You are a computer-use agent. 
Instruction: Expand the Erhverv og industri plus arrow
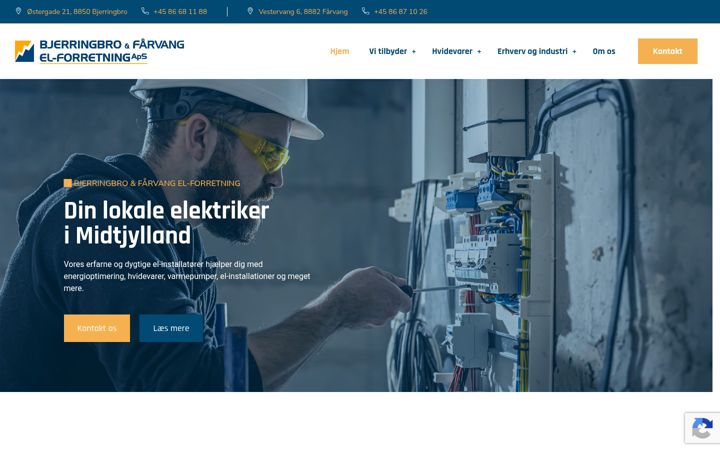pos(574,52)
